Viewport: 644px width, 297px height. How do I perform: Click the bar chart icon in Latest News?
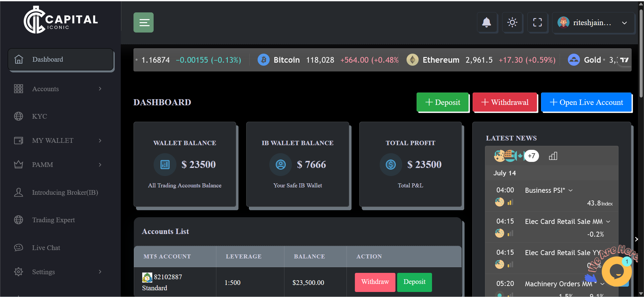553,156
